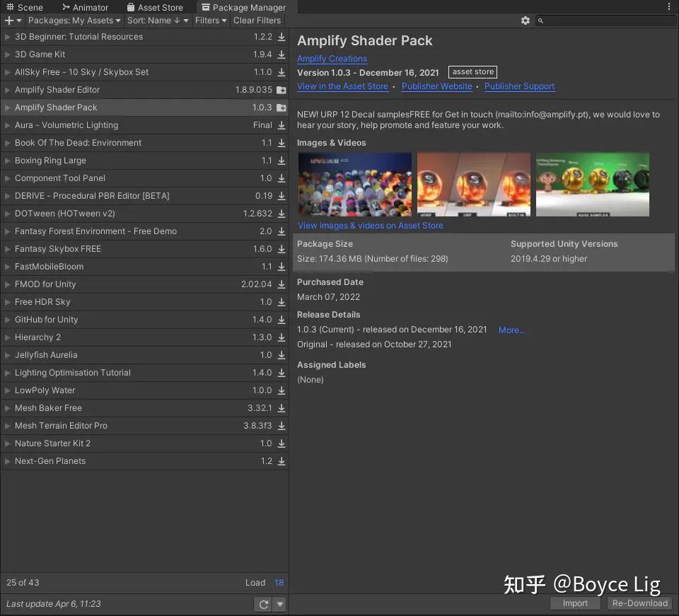Refresh the package list
Image resolution: width=679 pixels, height=616 pixels.
pyautogui.click(x=262, y=603)
